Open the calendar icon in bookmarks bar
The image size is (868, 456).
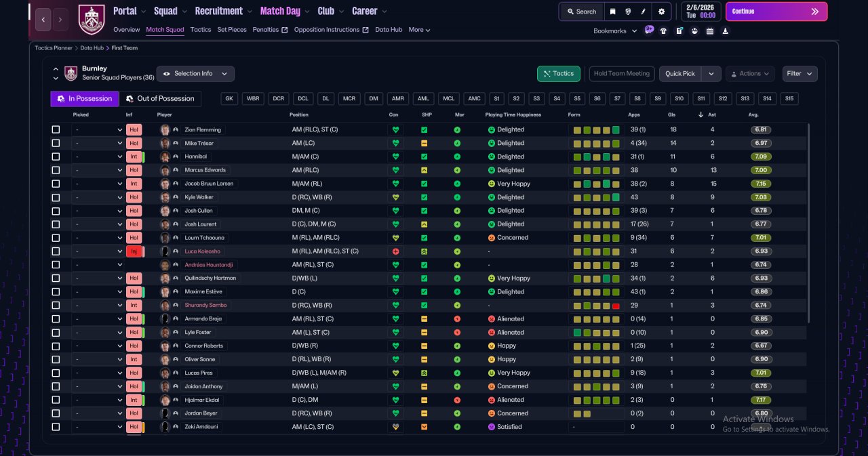[710, 30]
